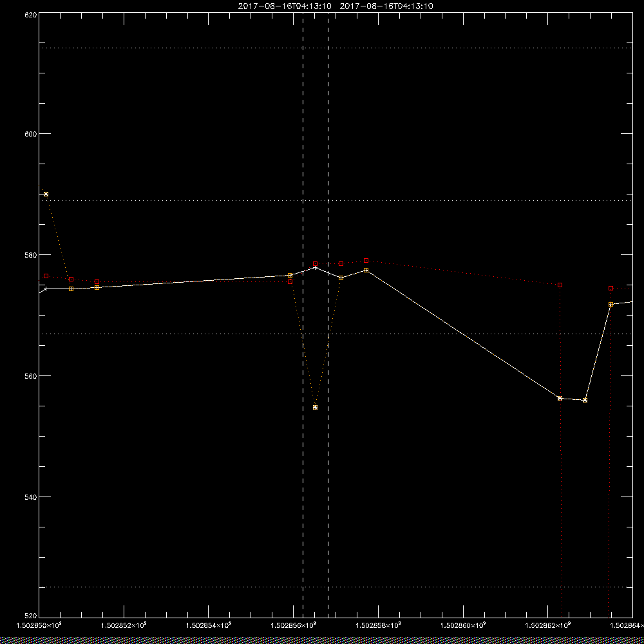This screenshot has height=644, width=644.
Task: Click the 600 label on the y-axis
Action: 31,134
